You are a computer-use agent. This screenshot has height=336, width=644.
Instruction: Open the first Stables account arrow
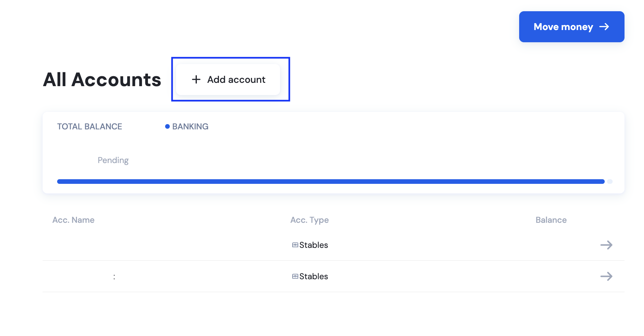tap(606, 245)
